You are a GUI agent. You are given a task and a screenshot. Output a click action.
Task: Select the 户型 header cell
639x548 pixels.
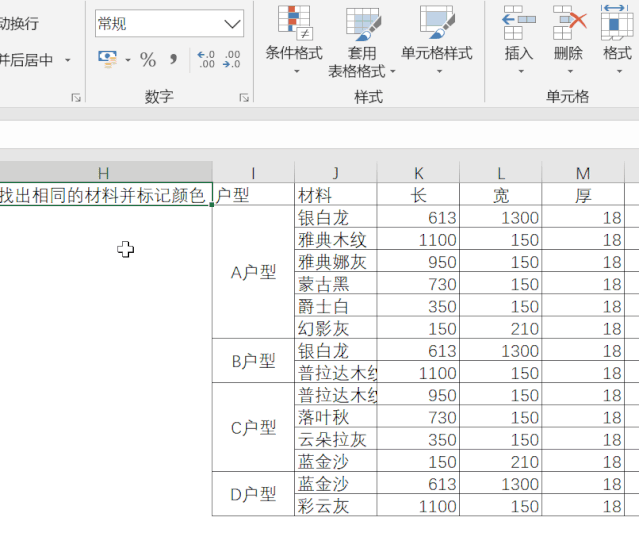tap(253, 194)
